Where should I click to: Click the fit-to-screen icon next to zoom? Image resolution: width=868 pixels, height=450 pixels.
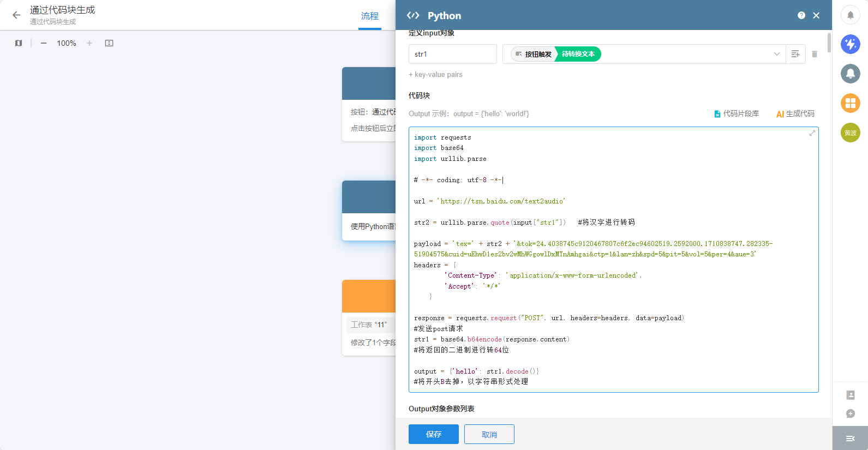click(x=109, y=43)
